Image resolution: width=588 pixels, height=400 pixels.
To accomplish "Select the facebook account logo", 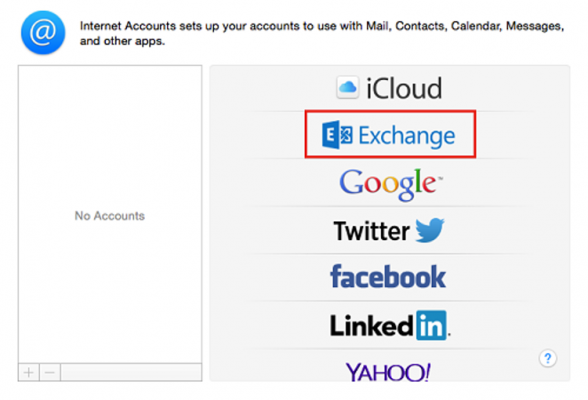I will (388, 276).
